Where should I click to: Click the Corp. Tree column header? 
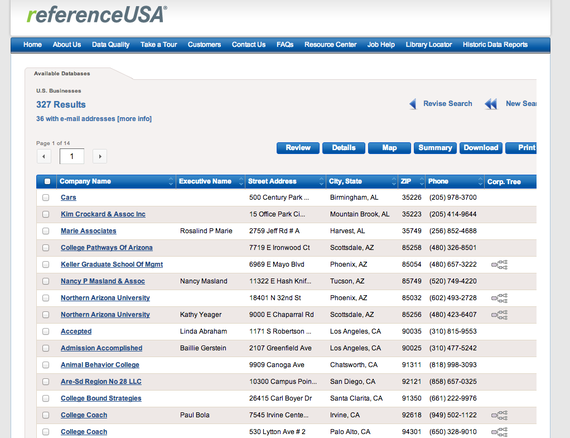click(x=504, y=182)
